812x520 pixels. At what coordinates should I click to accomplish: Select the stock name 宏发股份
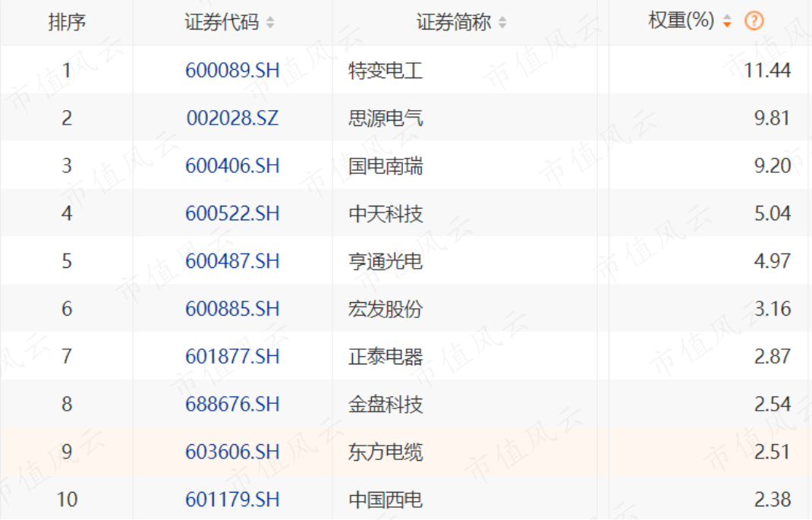click(x=386, y=309)
